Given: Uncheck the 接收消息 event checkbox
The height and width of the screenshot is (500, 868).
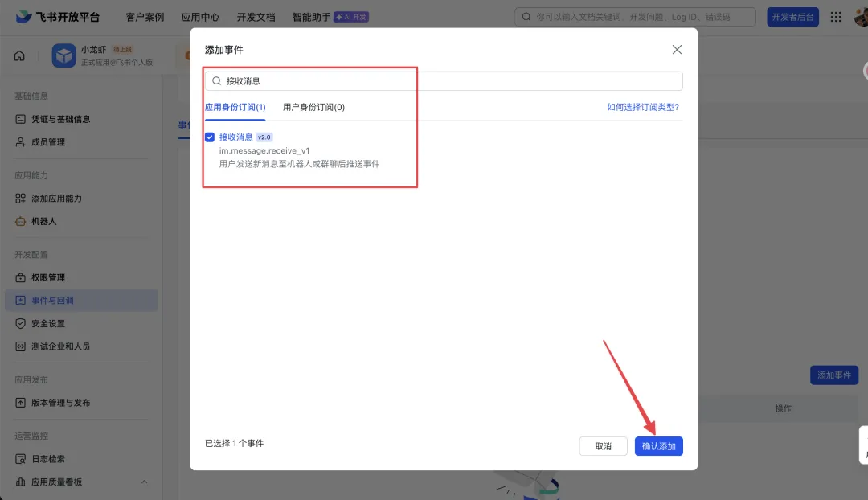Looking at the screenshot, I should pyautogui.click(x=210, y=137).
